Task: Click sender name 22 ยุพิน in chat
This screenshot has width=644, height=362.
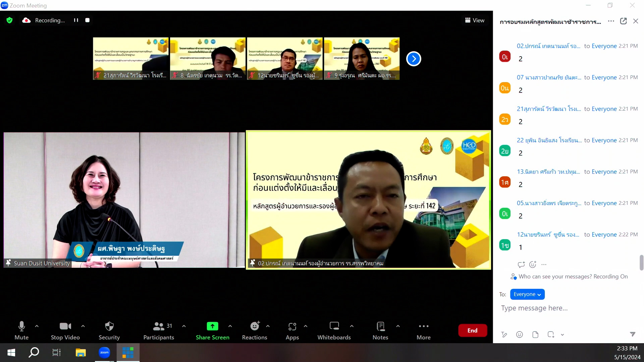Action: pyautogui.click(x=549, y=140)
